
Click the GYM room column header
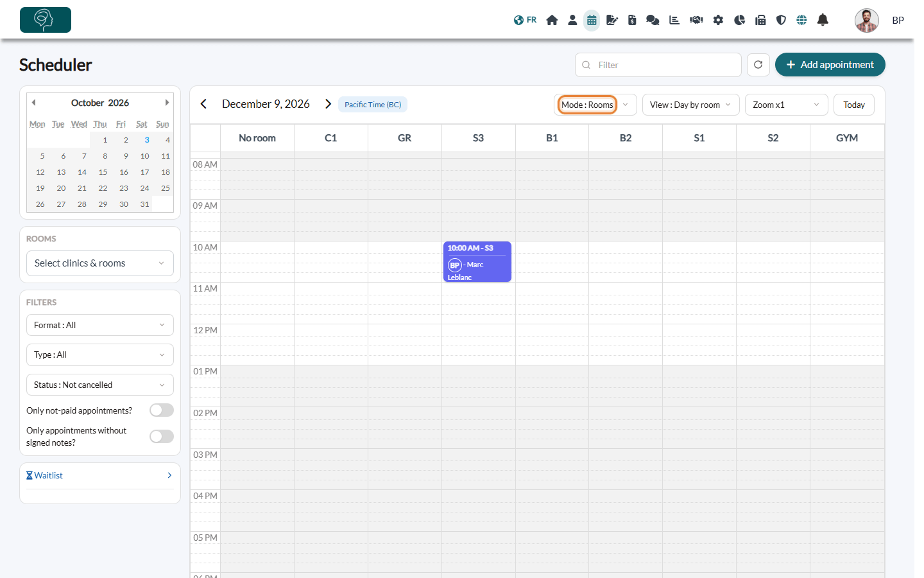point(847,138)
